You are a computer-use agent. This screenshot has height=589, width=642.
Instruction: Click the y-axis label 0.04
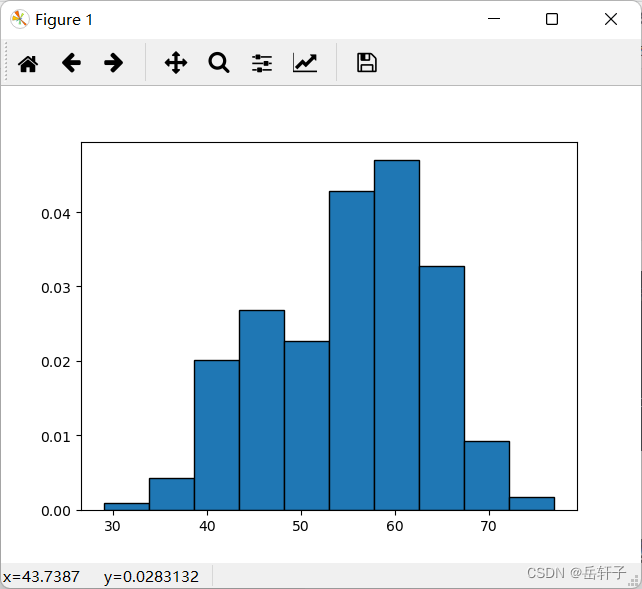(x=56, y=214)
